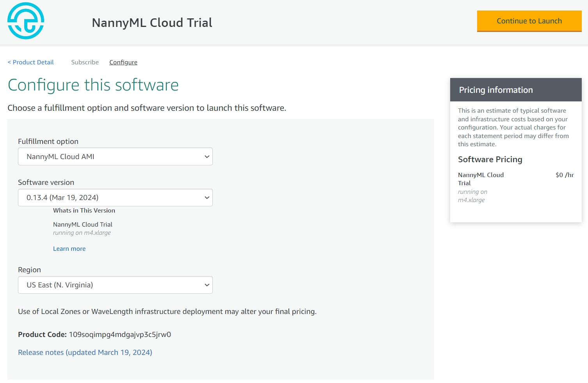
Task: Click the chevron arrow in Software version box
Action: coord(207,198)
